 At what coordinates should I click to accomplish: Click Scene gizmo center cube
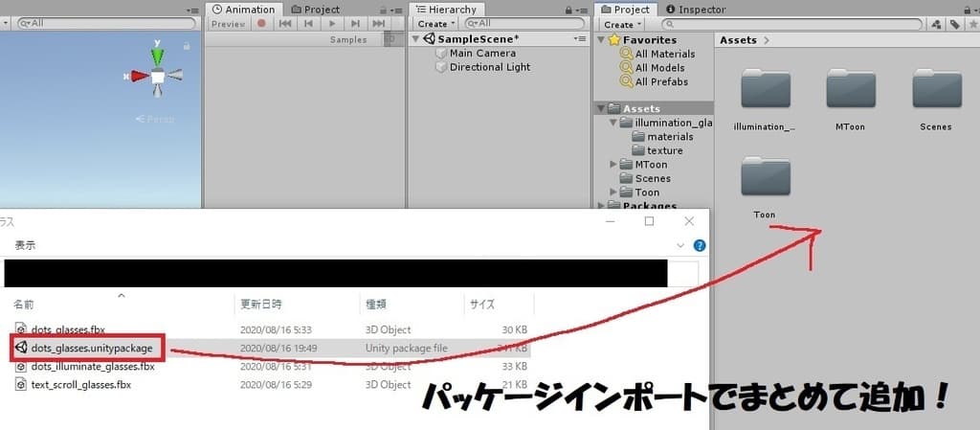tap(158, 77)
